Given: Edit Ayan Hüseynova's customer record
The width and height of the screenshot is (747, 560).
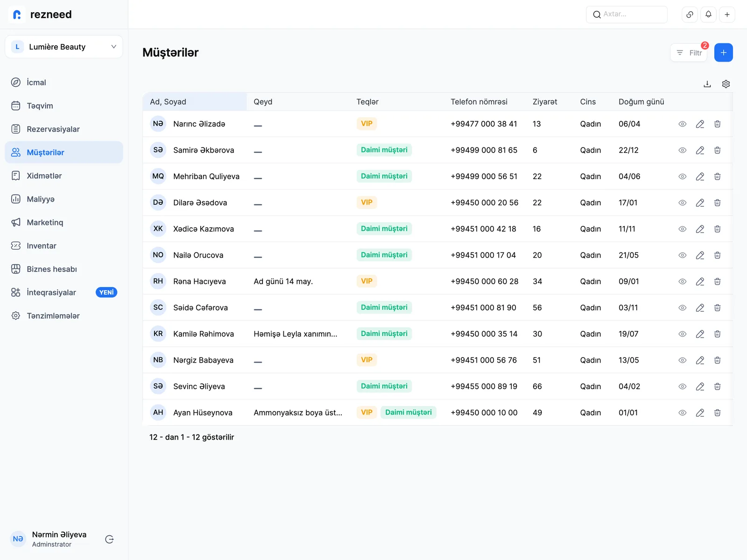Looking at the screenshot, I should click(x=700, y=413).
